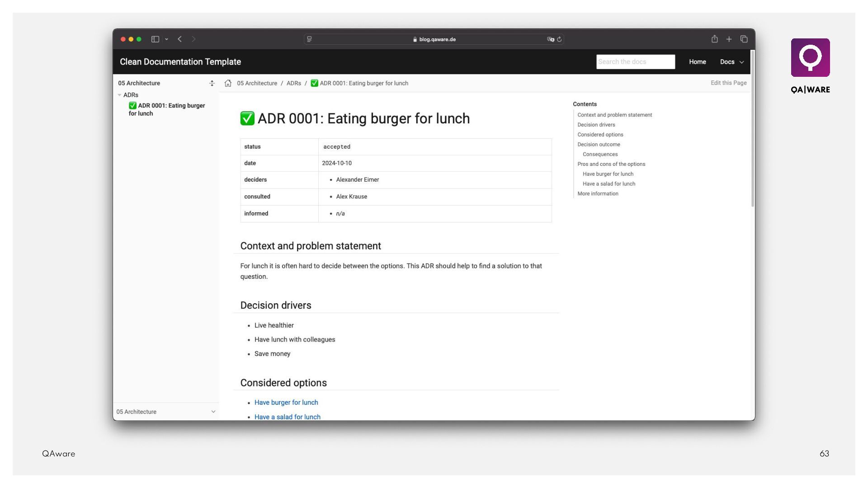Jump to Pros and cons of the options

point(611,164)
